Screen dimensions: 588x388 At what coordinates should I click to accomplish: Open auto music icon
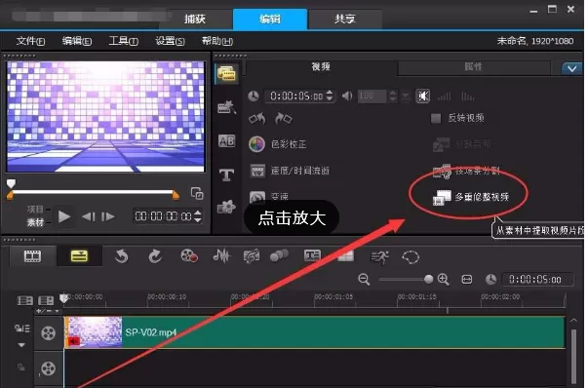252,256
